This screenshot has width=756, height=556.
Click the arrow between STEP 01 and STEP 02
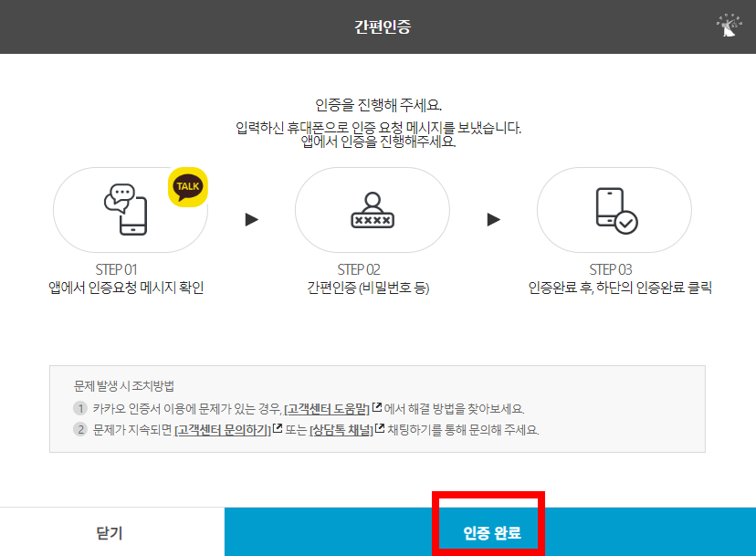(251, 218)
